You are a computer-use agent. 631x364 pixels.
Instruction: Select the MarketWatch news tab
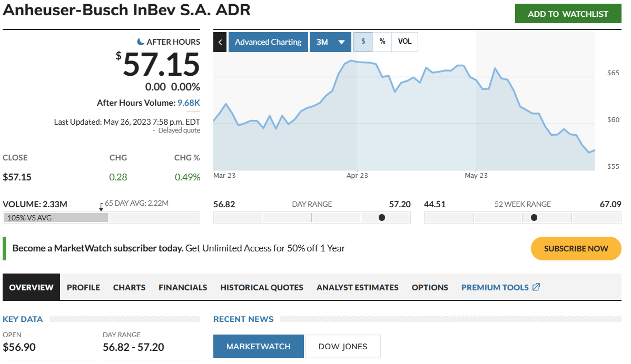[259, 346]
